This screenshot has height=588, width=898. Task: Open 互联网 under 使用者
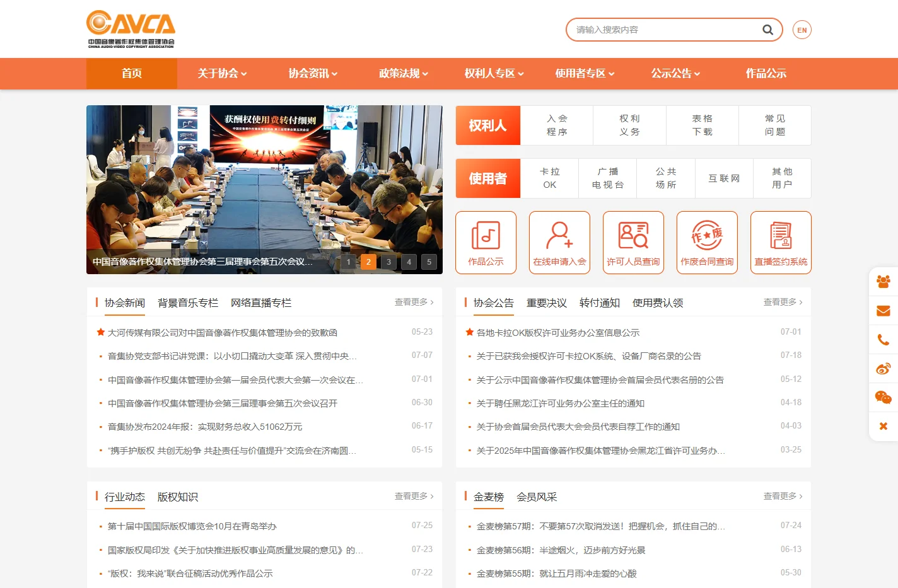(724, 178)
